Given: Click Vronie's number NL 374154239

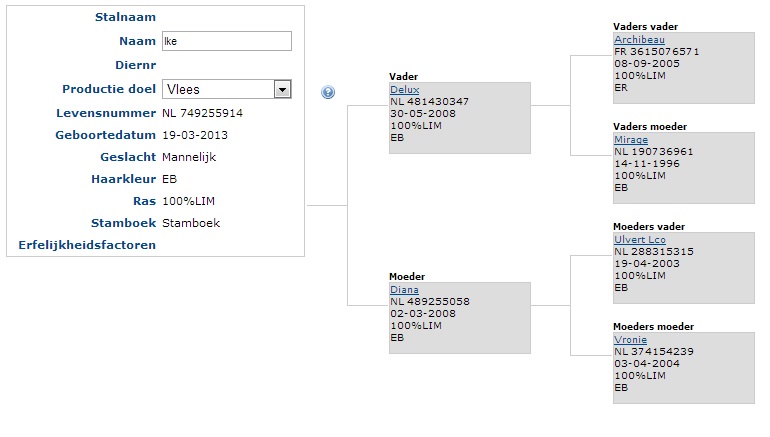Looking at the screenshot, I should [x=654, y=352].
